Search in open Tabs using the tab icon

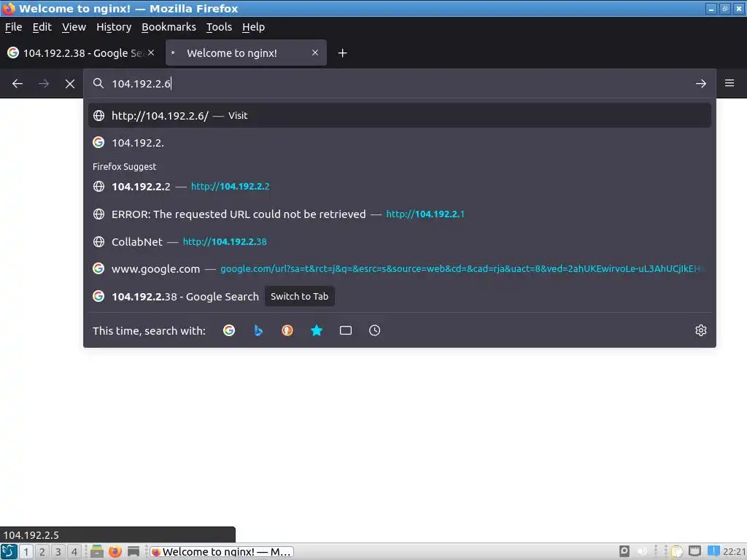coord(346,330)
